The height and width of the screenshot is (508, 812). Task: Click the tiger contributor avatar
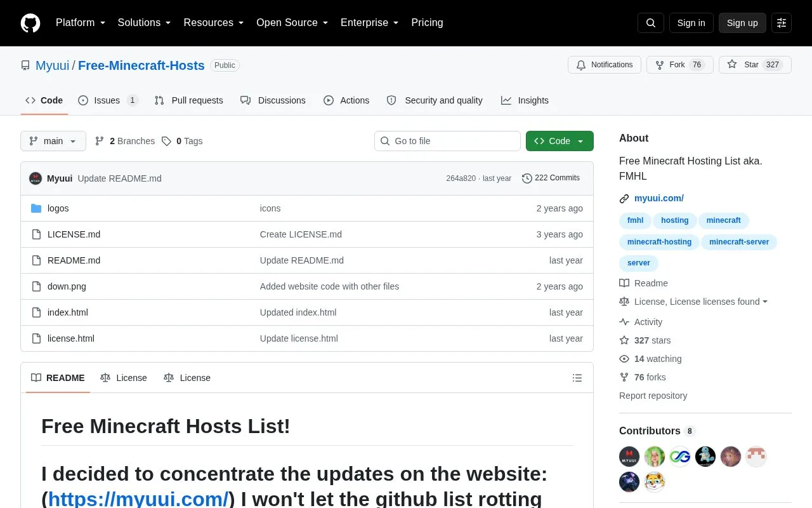(x=655, y=481)
